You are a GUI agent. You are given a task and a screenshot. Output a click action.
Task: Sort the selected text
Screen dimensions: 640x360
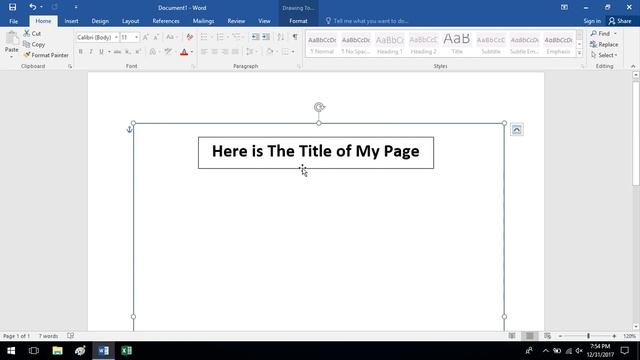281,37
